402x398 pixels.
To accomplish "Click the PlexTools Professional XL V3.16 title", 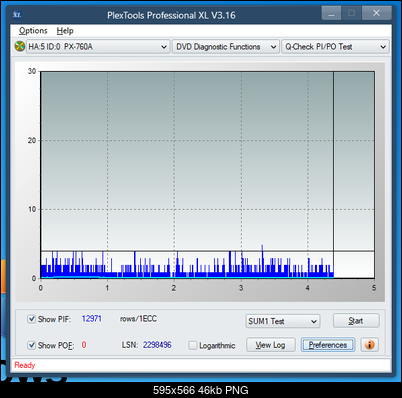I will click(171, 15).
